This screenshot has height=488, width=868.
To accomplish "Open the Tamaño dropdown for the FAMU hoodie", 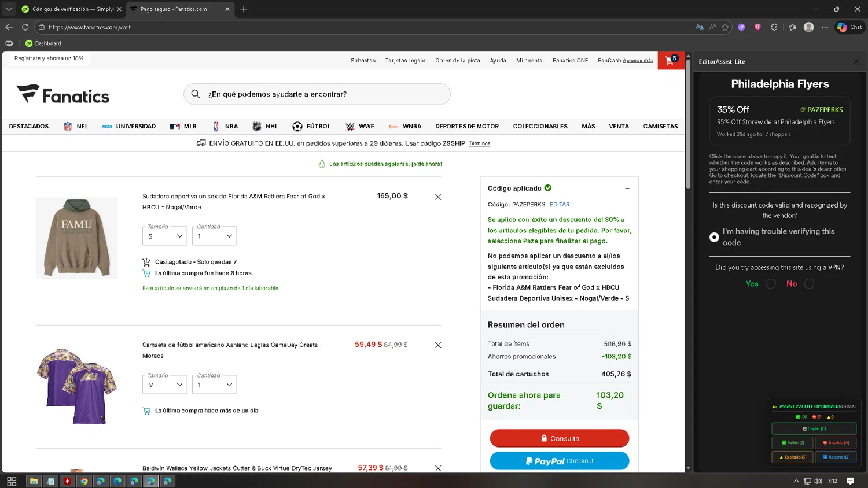I will [x=165, y=236].
